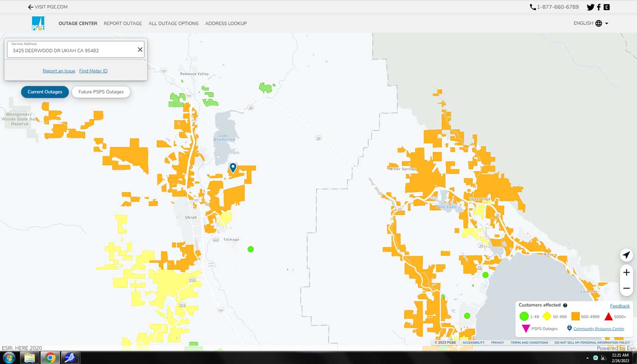Click the Facebook icon in header
Viewport: 637px width, 364px height.
(x=599, y=7)
